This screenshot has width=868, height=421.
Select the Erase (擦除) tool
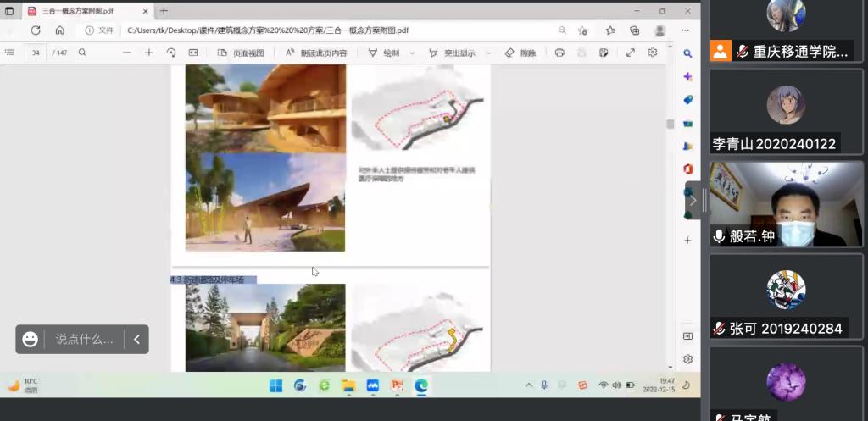click(x=520, y=53)
